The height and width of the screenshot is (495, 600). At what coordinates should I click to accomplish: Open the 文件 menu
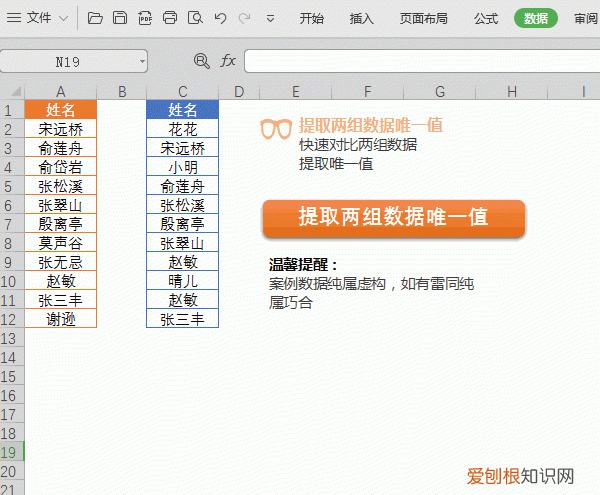(x=39, y=18)
